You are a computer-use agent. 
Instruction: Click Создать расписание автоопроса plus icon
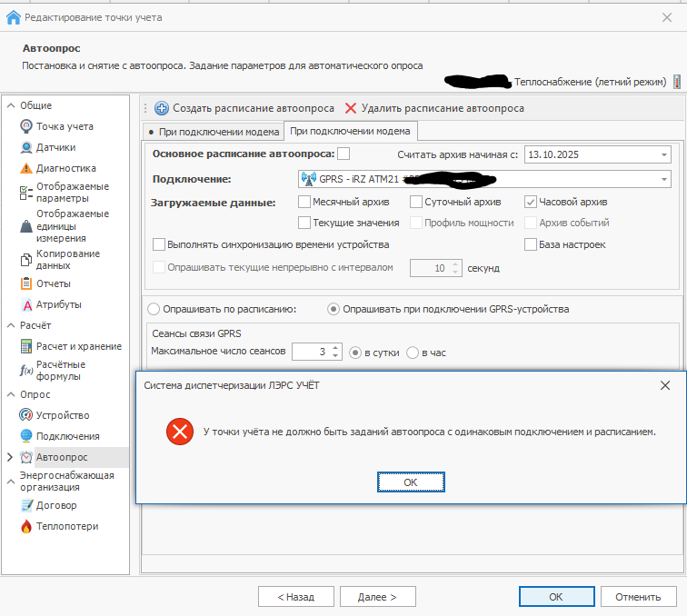click(x=162, y=108)
